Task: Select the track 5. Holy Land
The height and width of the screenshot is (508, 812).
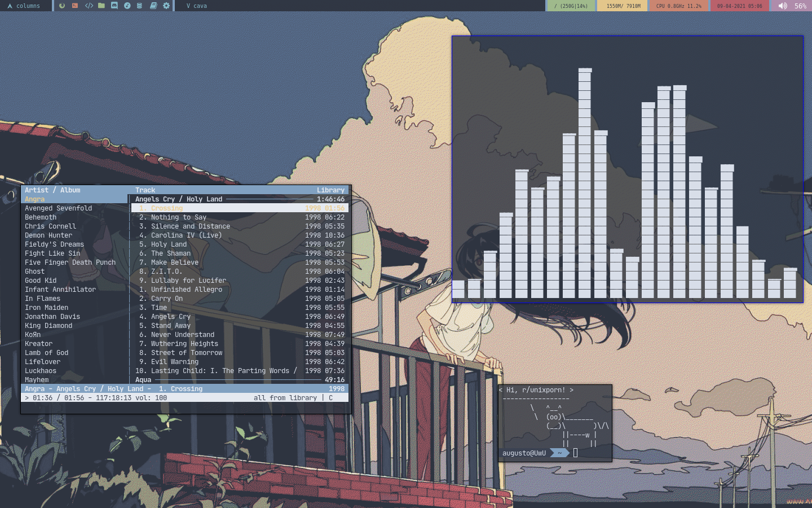Action: [240, 244]
